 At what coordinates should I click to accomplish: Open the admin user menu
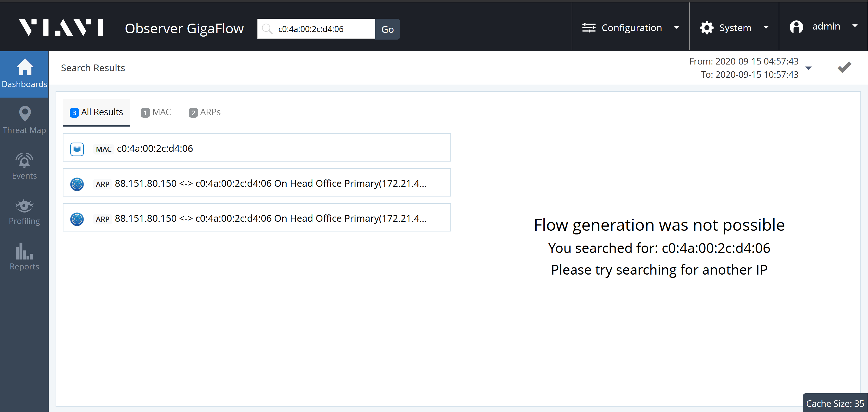click(824, 26)
